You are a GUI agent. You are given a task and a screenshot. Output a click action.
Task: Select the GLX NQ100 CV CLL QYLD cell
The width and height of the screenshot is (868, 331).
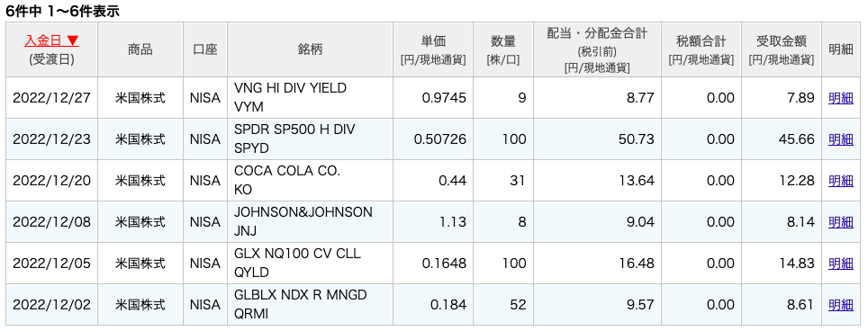tap(310, 264)
